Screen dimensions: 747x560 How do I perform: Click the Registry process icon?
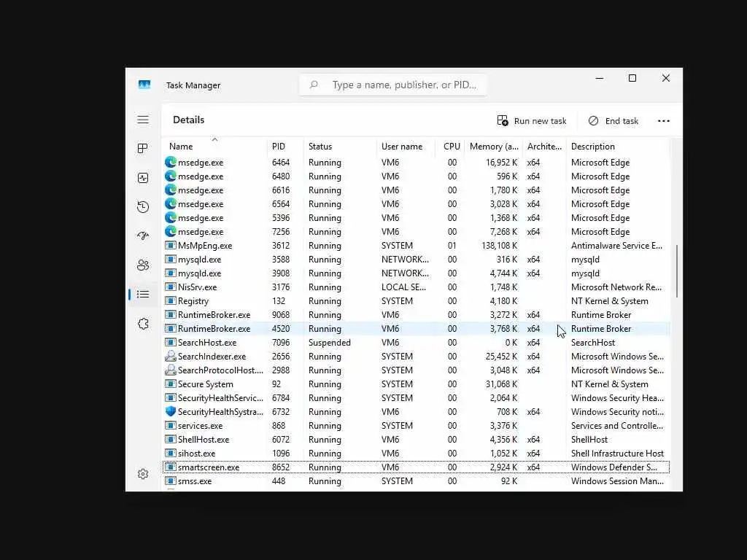point(171,300)
